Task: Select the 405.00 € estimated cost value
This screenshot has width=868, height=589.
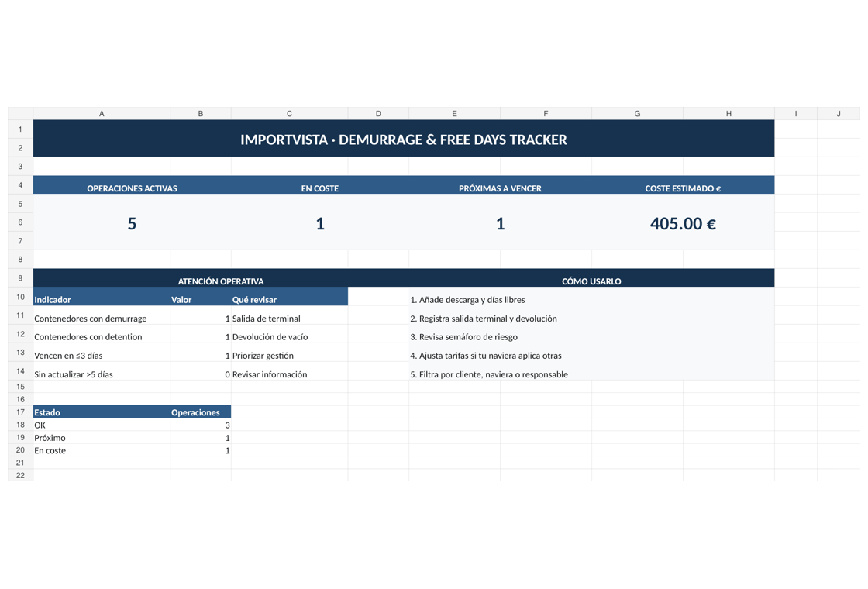Action: (x=683, y=223)
